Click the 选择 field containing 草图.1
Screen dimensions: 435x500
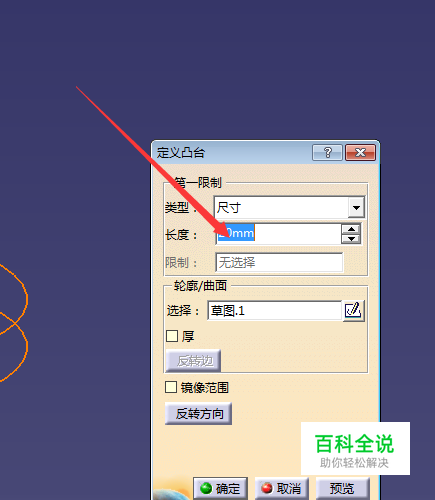(275, 311)
